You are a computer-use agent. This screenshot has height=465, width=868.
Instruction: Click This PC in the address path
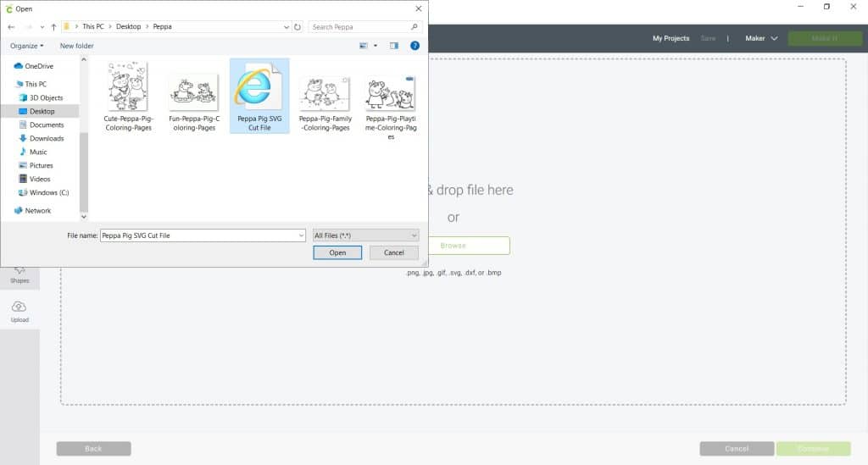pos(93,26)
